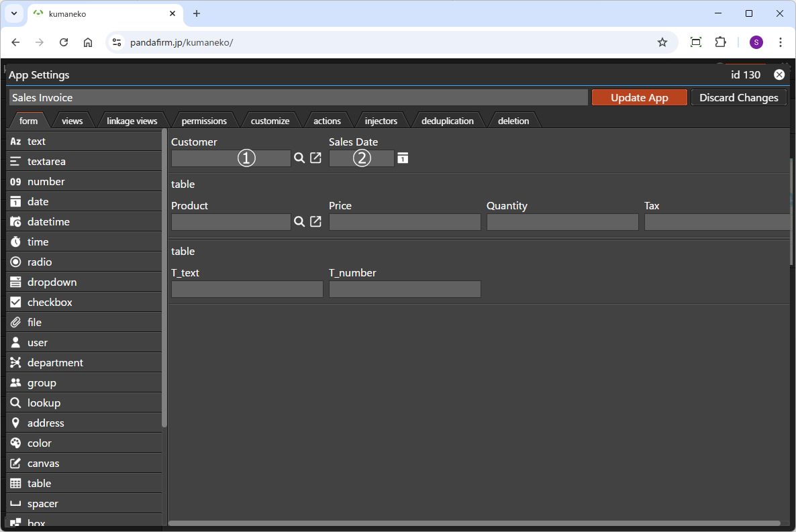The height and width of the screenshot is (532, 796).
Task: Open Chrome tab search dropdown arrow
Action: coord(13,13)
